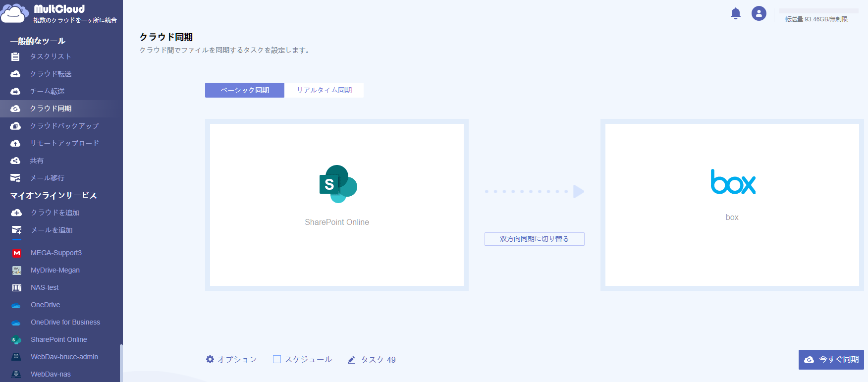
Task: Click the スケジュール label
Action: point(309,359)
